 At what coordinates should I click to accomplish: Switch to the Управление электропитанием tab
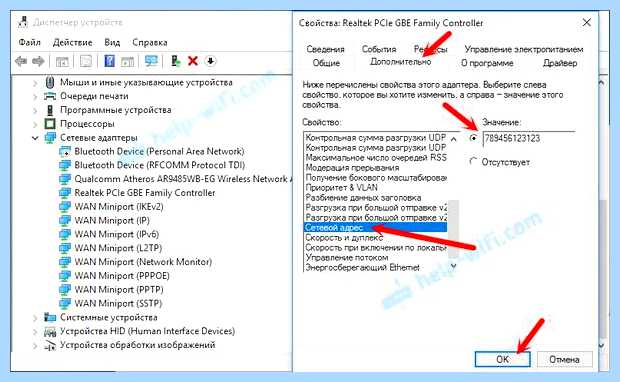[x=524, y=49]
